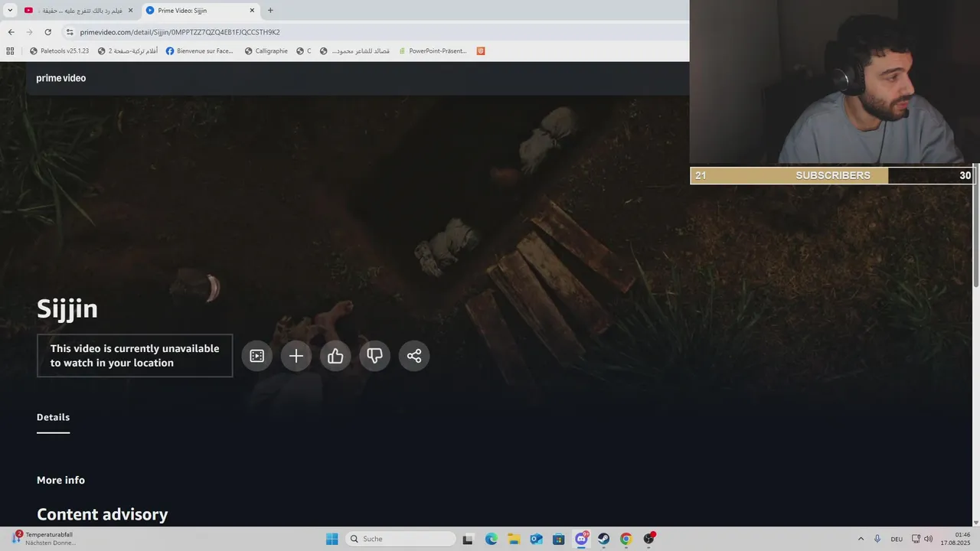This screenshot has width=980, height=551.
Task: Open the Calligraphie bookmark
Action: [266, 51]
